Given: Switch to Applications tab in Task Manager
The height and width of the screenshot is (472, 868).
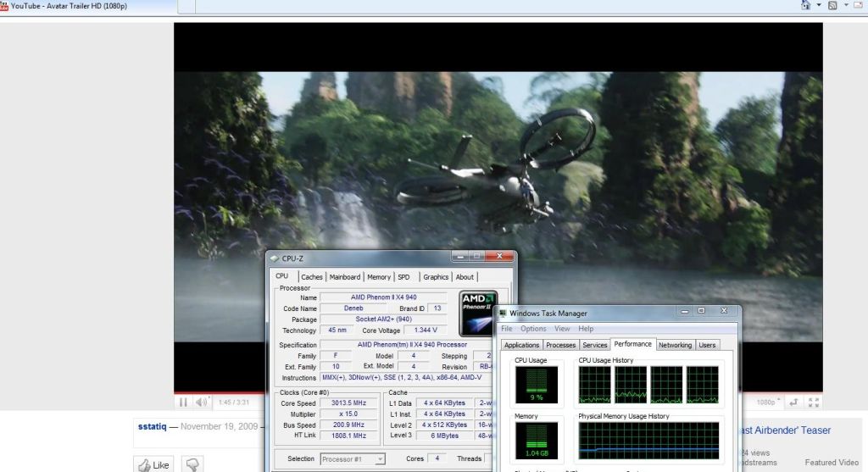Looking at the screenshot, I should coord(521,345).
